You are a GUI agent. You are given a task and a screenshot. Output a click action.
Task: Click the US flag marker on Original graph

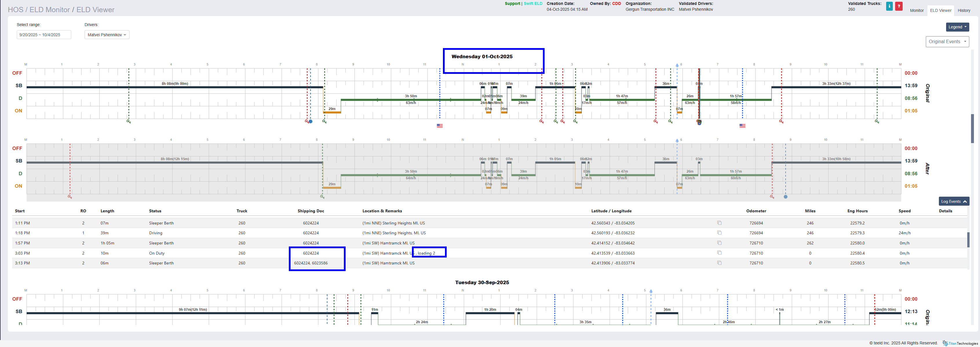click(439, 125)
